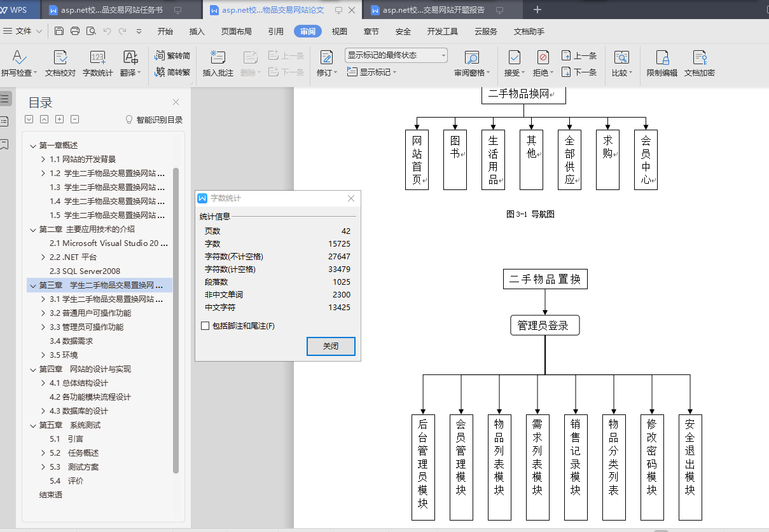
Task: Convert text with 繁转简
Action: point(173,56)
